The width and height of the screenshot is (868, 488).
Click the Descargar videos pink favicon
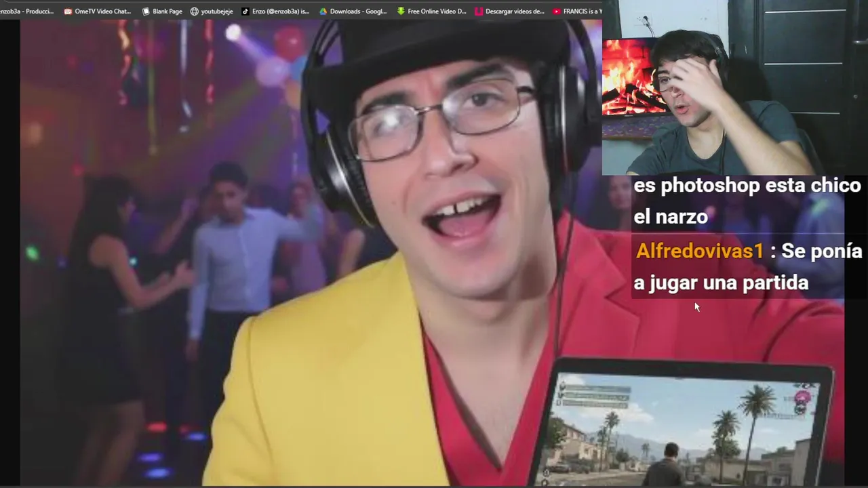479,11
